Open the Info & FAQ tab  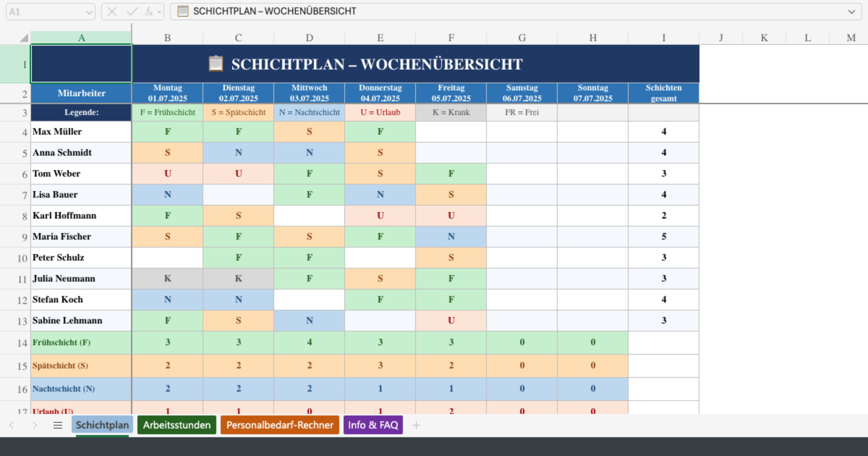point(373,425)
